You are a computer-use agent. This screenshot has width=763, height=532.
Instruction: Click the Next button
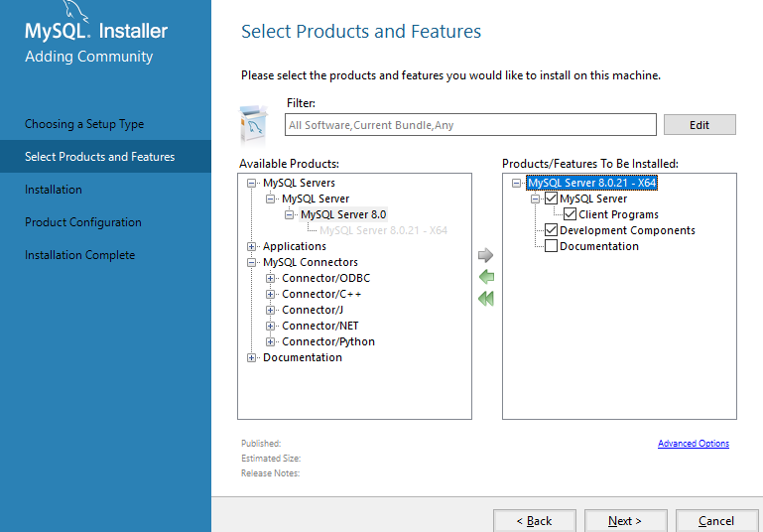click(x=625, y=520)
